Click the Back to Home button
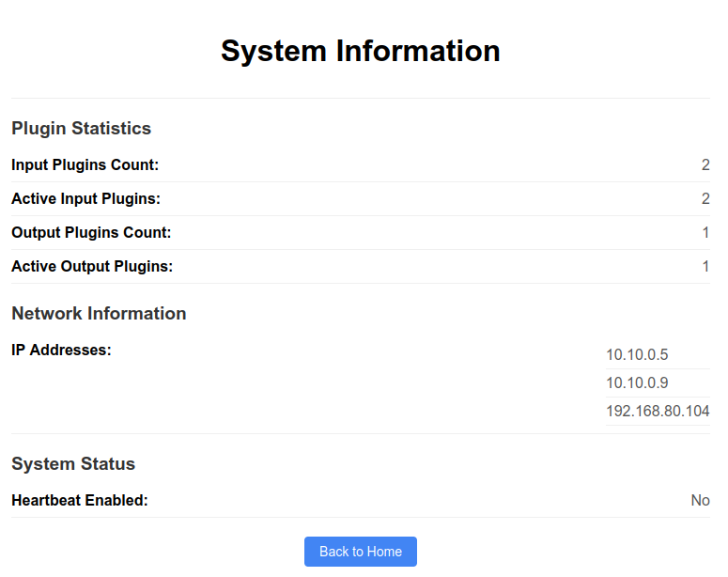Screen dimensions: 728x577 point(360,552)
